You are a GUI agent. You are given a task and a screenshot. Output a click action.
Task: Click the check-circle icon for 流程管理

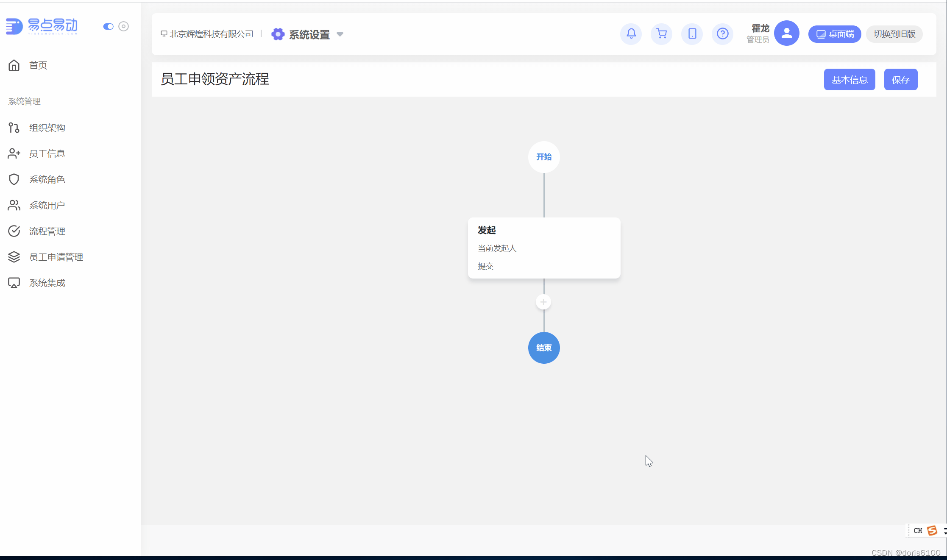(x=14, y=231)
